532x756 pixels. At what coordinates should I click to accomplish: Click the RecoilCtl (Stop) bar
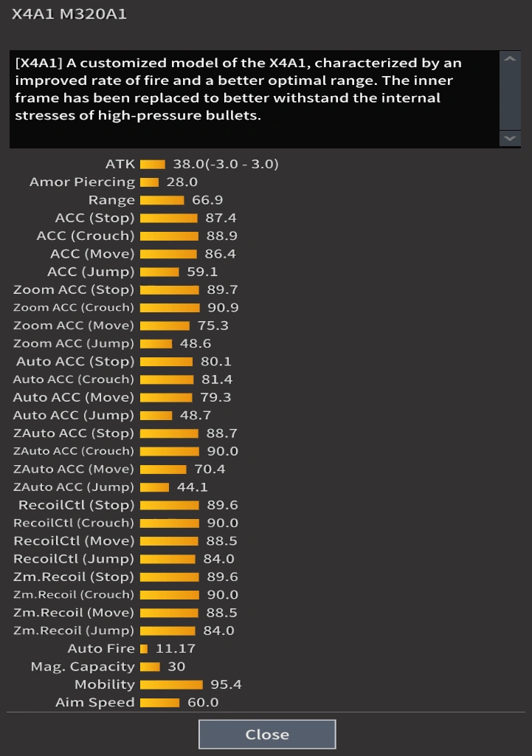coord(170,505)
